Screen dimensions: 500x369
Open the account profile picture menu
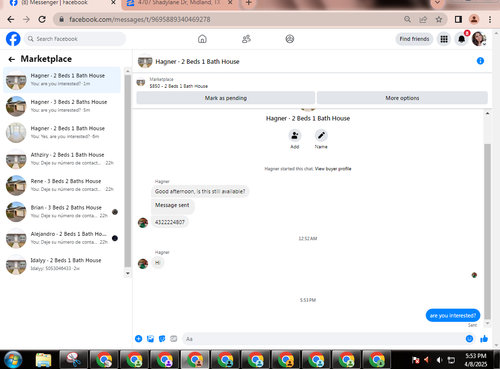479,39
